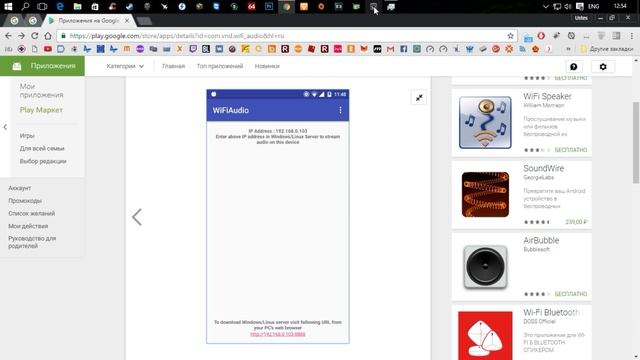This screenshot has height=360, width=640.
Task: Open the Другие закладки bookmarks folder
Action: point(607,49)
